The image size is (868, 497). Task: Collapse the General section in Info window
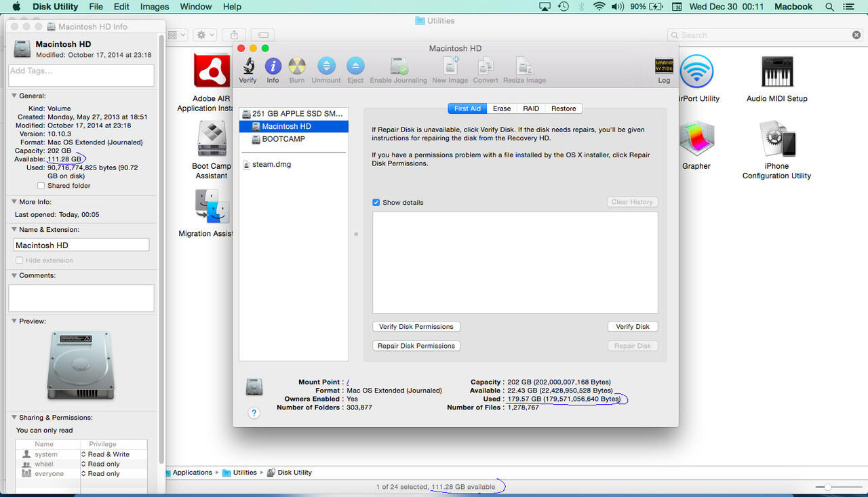click(x=14, y=96)
